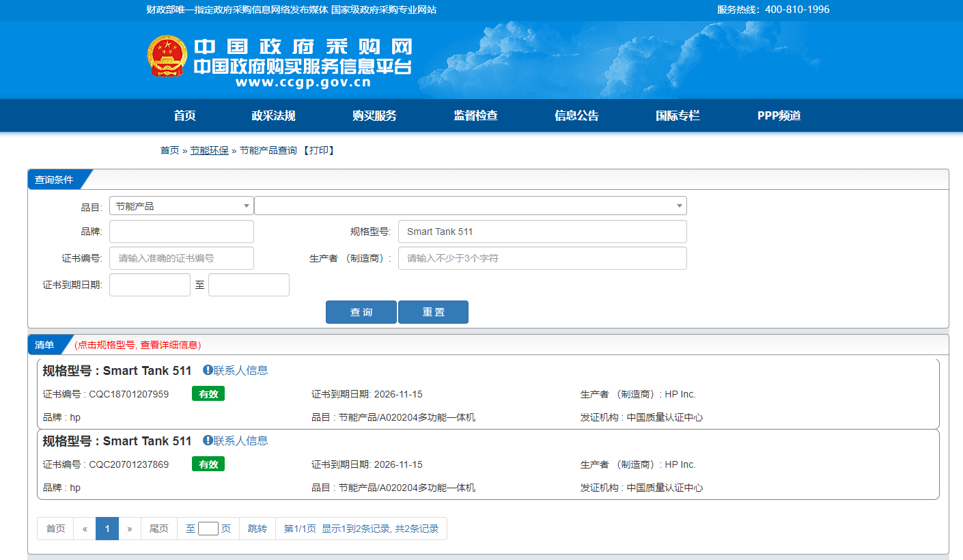Expand the wide sub-category dropdown
The width and height of the screenshot is (963, 560).
tap(470, 206)
